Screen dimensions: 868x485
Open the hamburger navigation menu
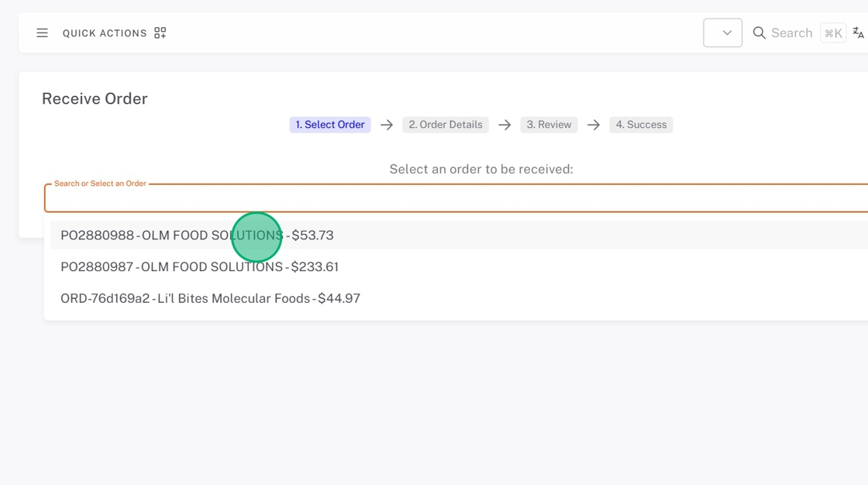click(x=43, y=33)
